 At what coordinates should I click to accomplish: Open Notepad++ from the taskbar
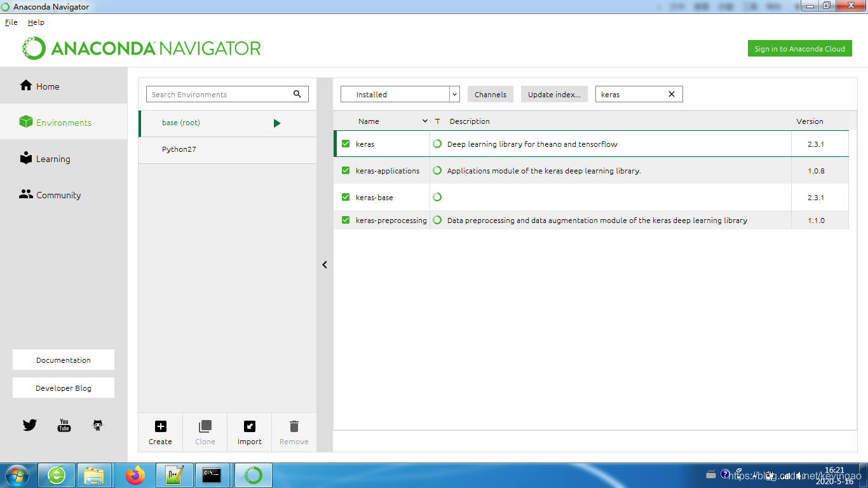point(173,475)
